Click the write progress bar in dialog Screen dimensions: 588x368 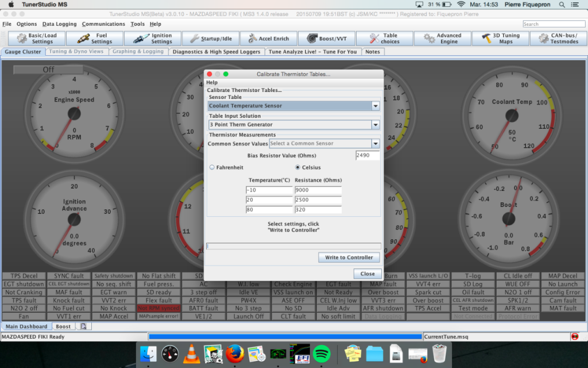293,246
